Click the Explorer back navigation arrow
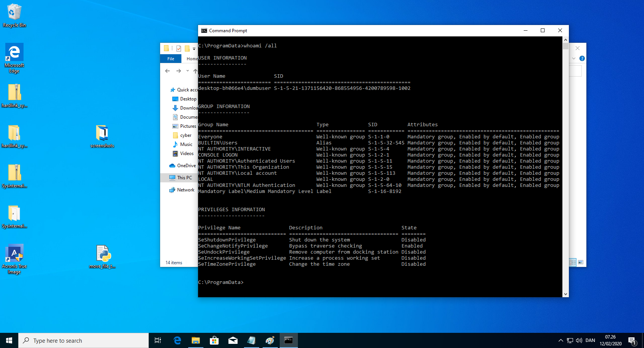 [x=167, y=71]
